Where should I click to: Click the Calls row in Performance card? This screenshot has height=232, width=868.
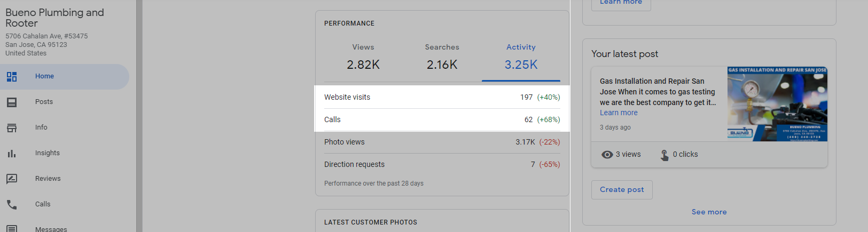click(442, 119)
